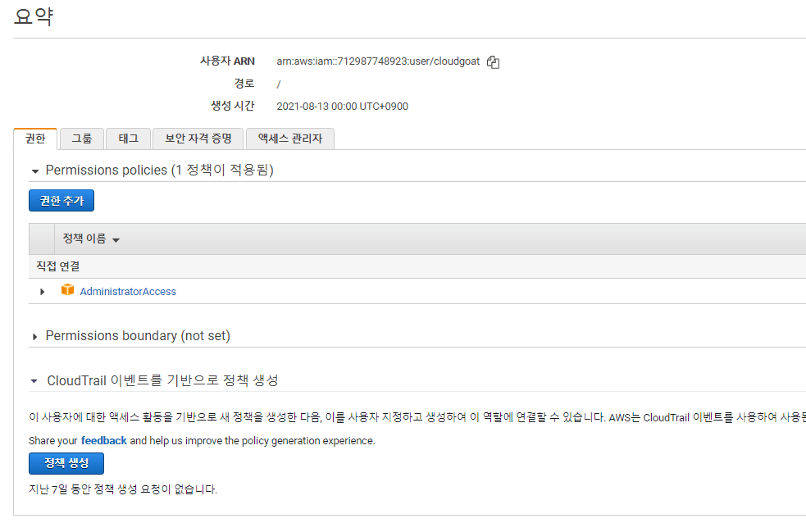Switch to the 그룹 tab
Image resolution: width=806 pixels, height=532 pixels.
pos(82,139)
